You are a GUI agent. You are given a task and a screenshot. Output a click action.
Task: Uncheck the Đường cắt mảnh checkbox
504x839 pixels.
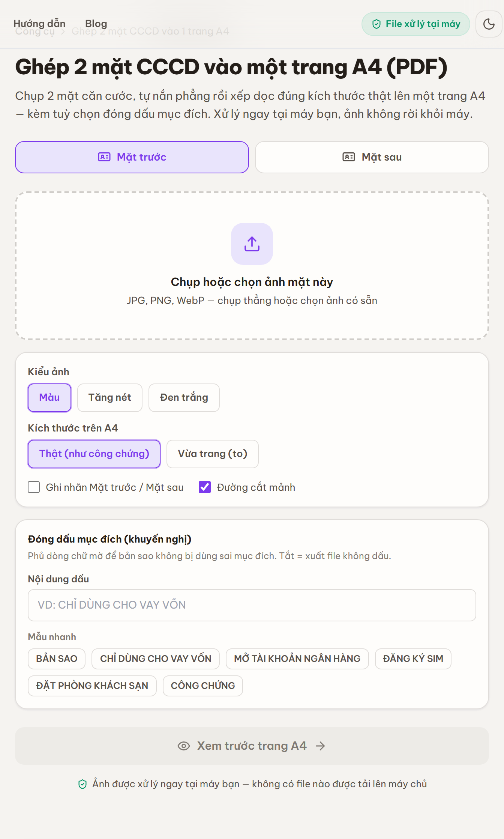(205, 487)
